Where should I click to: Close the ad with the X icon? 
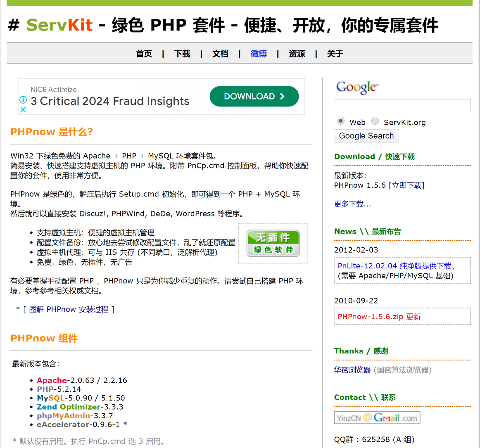click(x=23, y=109)
